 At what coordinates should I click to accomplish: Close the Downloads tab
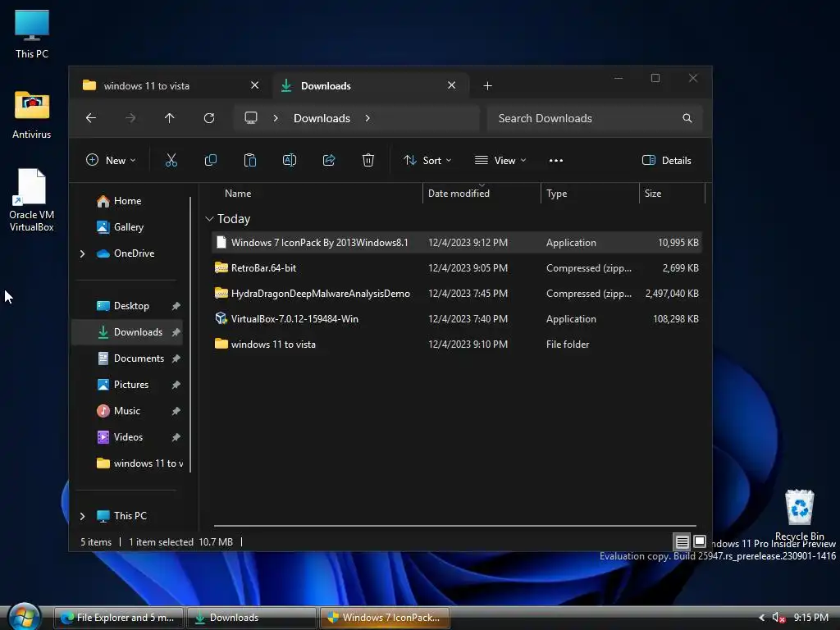(x=452, y=85)
